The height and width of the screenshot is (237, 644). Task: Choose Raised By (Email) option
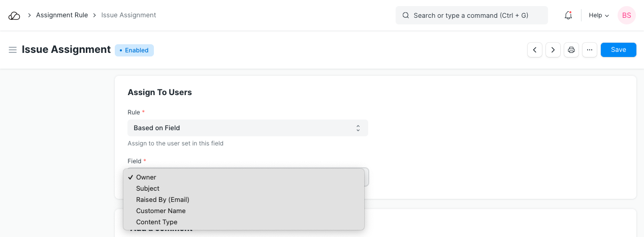coord(163,200)
